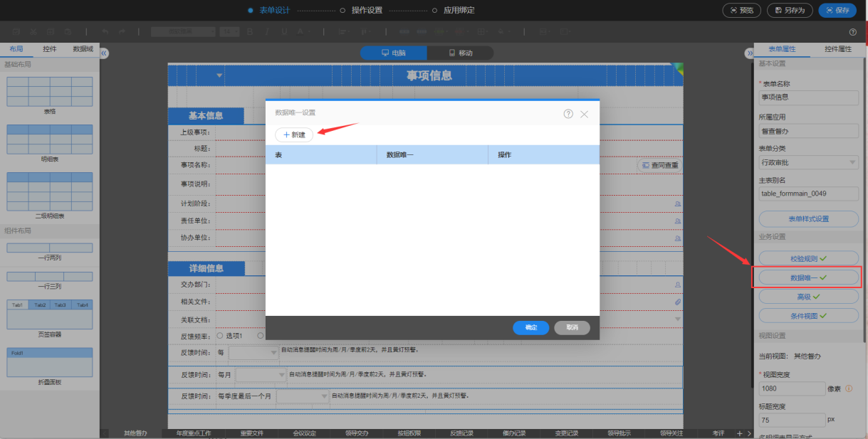Screen dimensions: 868x439
Task: Collapse the left panel with double-chevron icon
Action: [x=104, y=53]
